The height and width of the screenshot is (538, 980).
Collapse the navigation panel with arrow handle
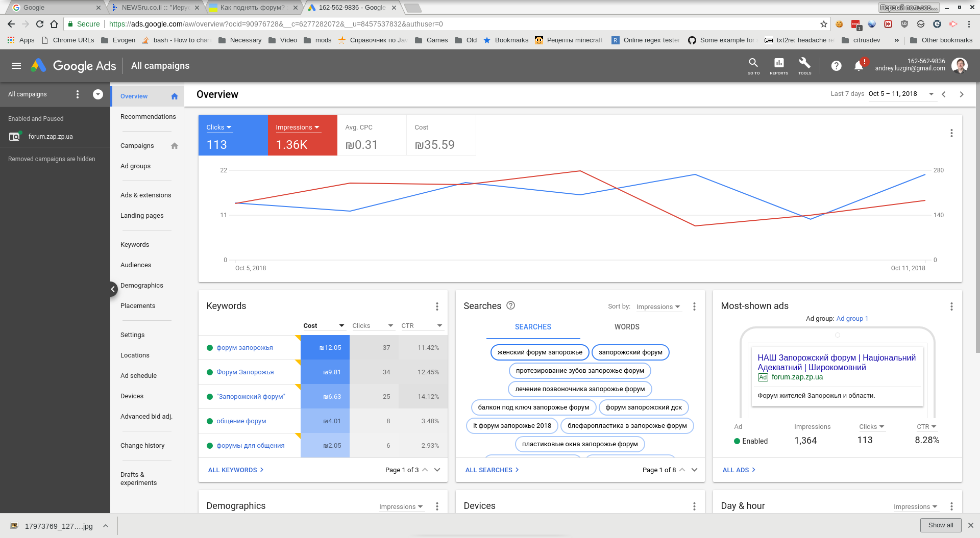(x=113, y=289)
